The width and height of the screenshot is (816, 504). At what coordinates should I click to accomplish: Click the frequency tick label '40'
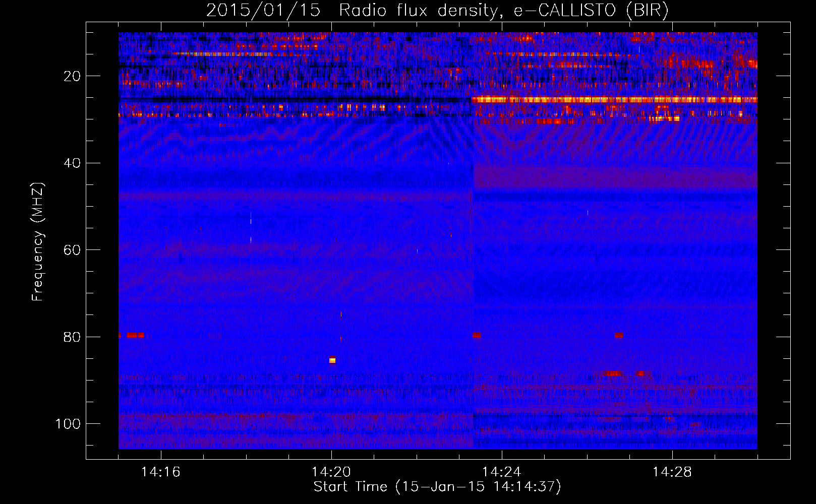pyautogui.click(x=72, y=163)
